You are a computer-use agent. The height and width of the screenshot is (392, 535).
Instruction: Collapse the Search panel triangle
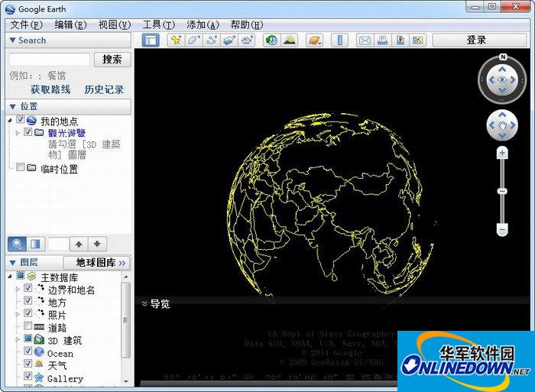pos(13,40)
